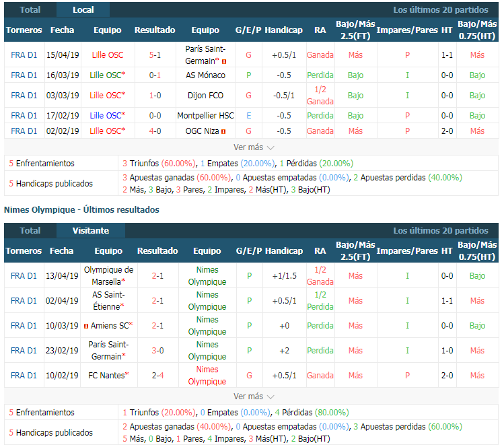The width and height of the screenshot is (504, 445).
Task: Click '4 Pérdidas (80.00%)' summary text
Action: click(x=312, y=412)
